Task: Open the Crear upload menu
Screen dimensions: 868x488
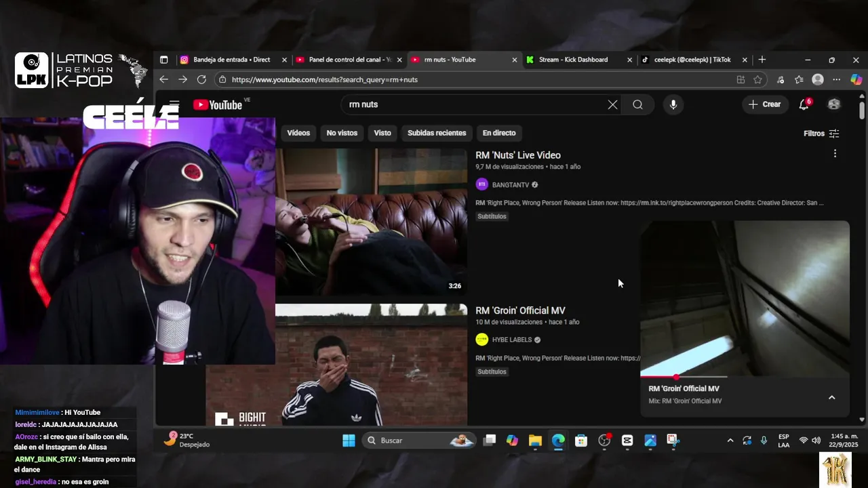Action: point(764,104)
